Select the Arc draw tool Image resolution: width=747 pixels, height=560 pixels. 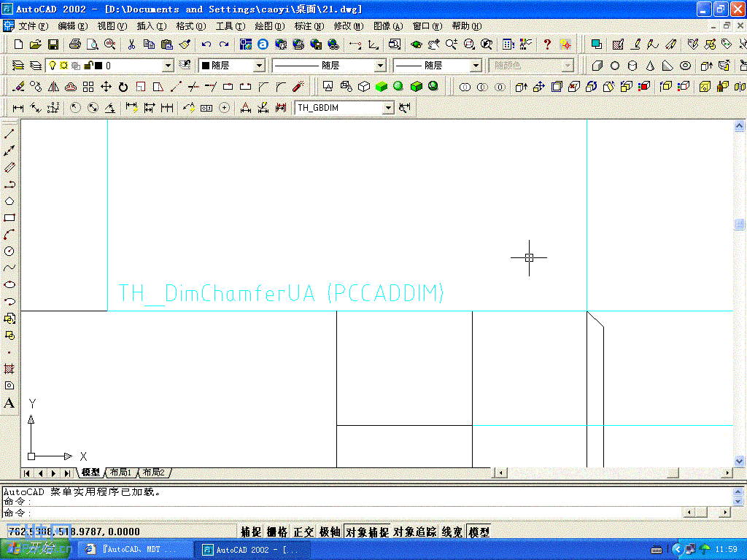pos(9,234)
